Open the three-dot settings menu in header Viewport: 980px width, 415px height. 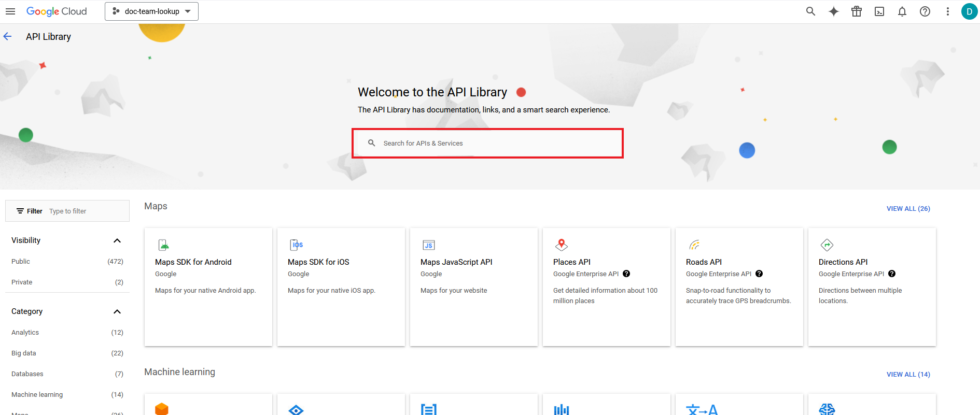(947, 11)
